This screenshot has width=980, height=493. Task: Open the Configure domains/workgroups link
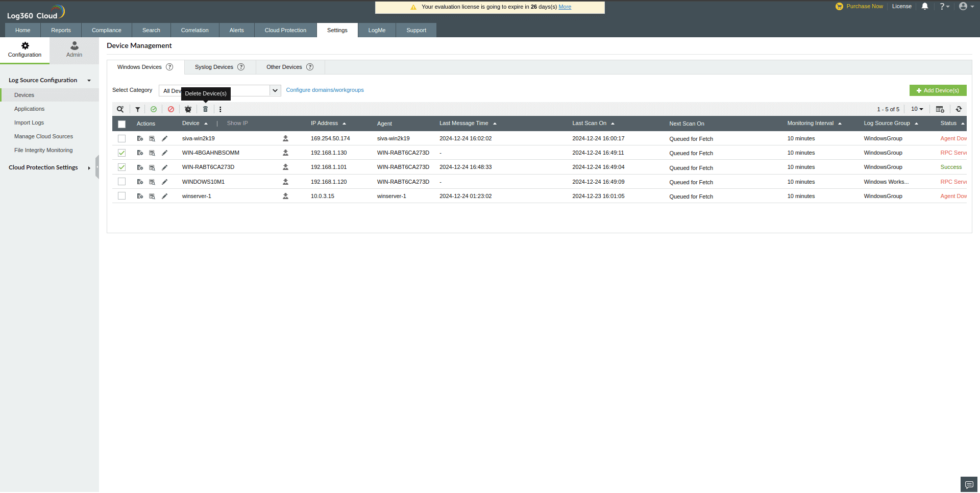[325, 90]
